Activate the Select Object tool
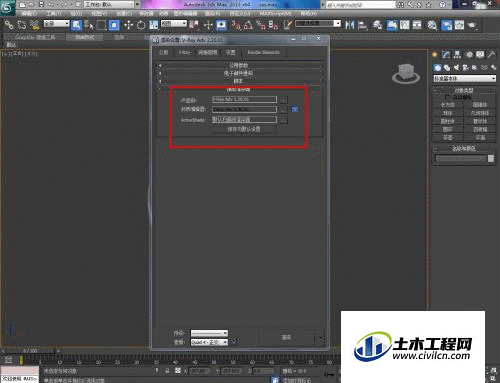500x383 pixels. click(77, 25)
